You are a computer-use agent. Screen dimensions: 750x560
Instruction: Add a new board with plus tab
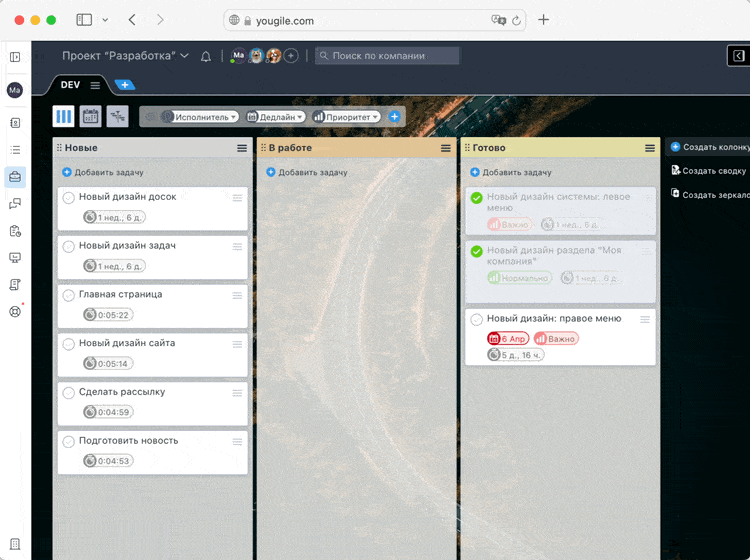pos(125,85)
